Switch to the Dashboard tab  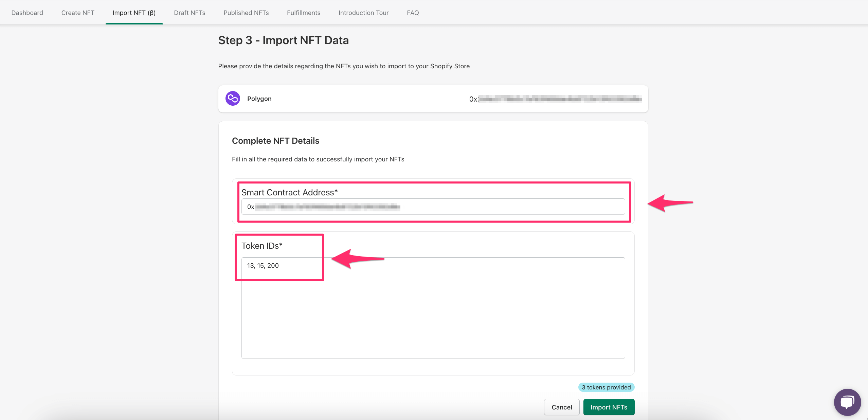[27, 13]
